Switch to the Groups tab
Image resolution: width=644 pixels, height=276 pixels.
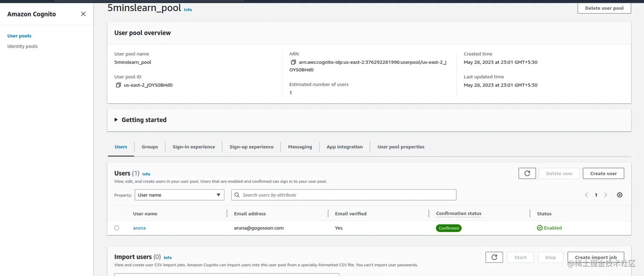pos(150,147)
